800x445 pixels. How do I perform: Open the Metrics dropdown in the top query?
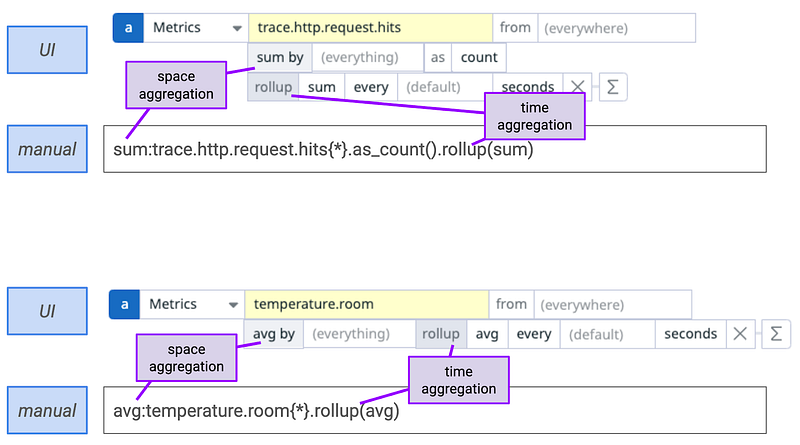195,28
